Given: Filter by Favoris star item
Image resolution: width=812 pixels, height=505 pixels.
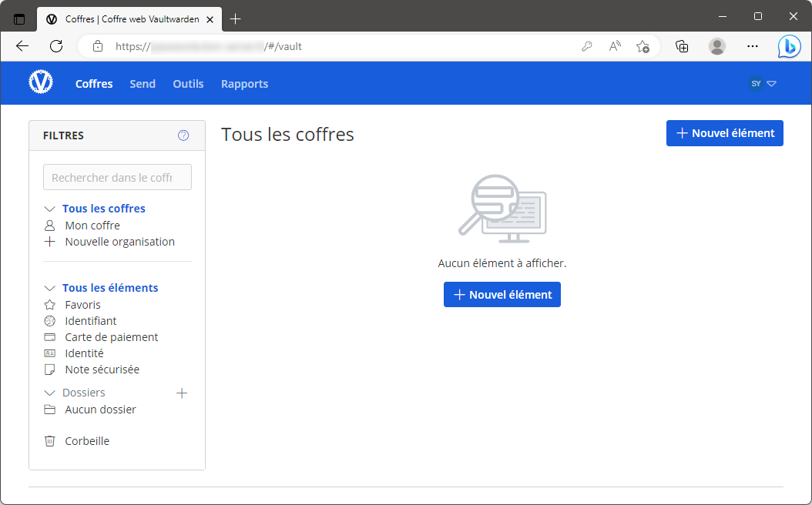Looking at the screenshot, I should 82,305.
